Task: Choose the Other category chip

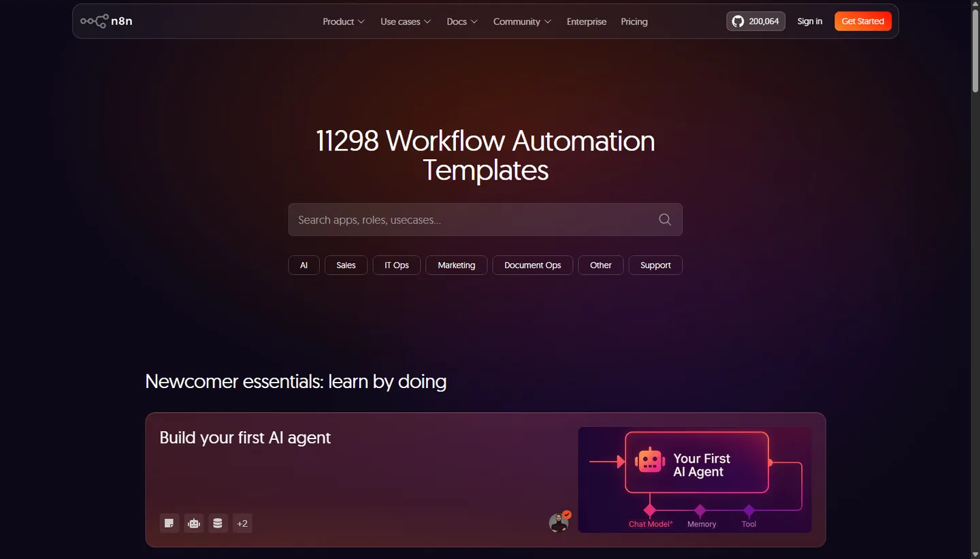Action: (x=601, y=265)
